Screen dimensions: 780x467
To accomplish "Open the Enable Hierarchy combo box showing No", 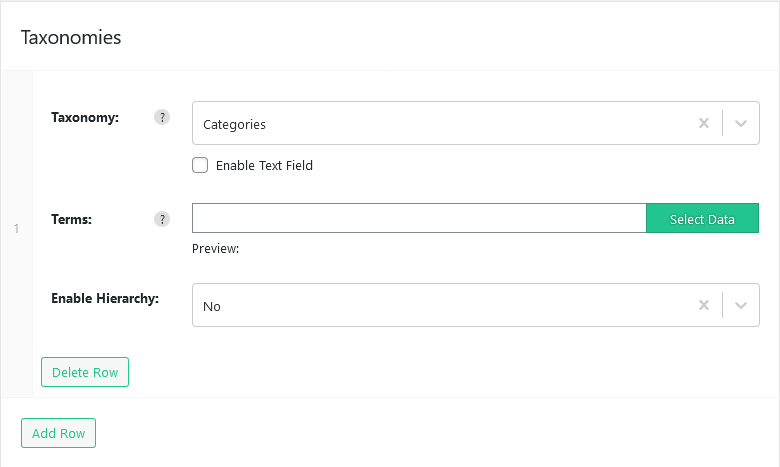I will pos(476,305).
